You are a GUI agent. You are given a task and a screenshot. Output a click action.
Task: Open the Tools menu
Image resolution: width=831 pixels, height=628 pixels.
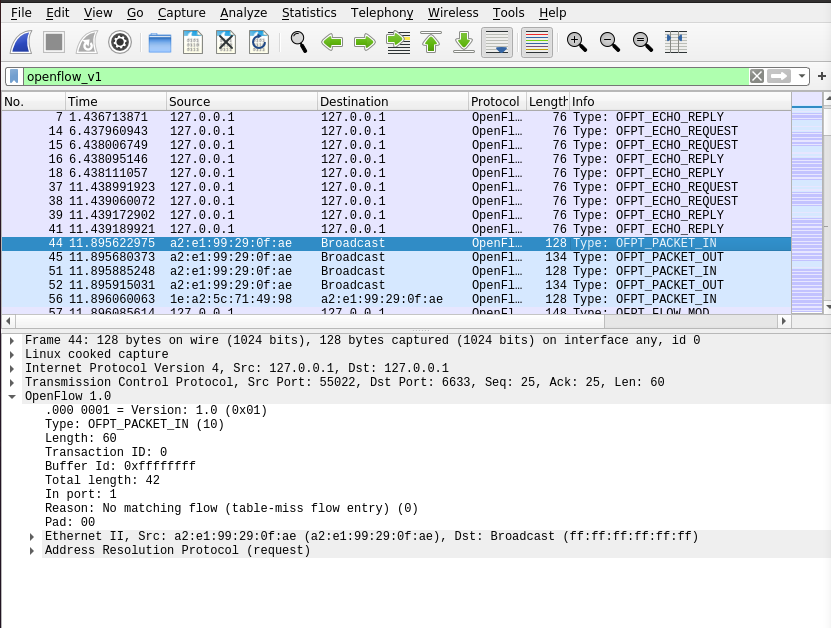(x=508, y=13)
